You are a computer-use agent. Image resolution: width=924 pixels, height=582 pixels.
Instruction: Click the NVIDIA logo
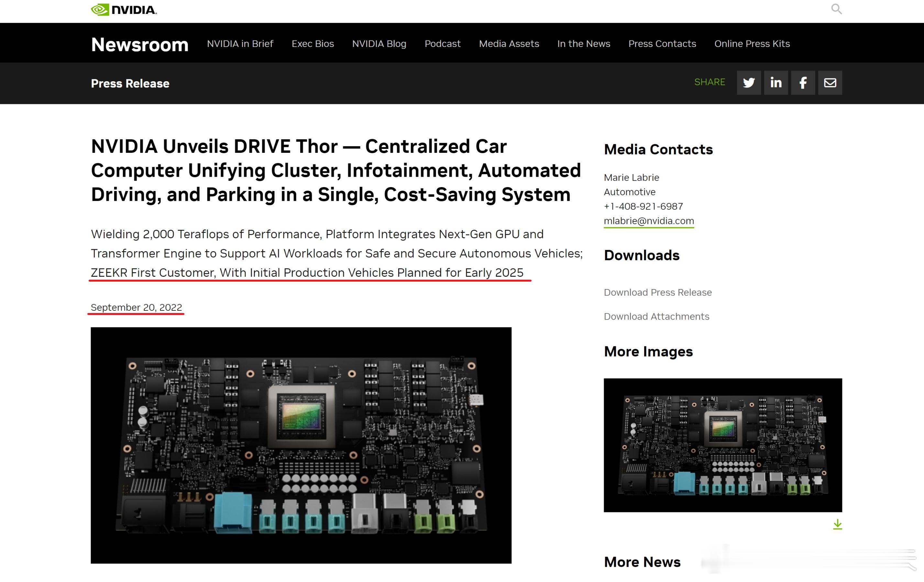click(124, 10)
